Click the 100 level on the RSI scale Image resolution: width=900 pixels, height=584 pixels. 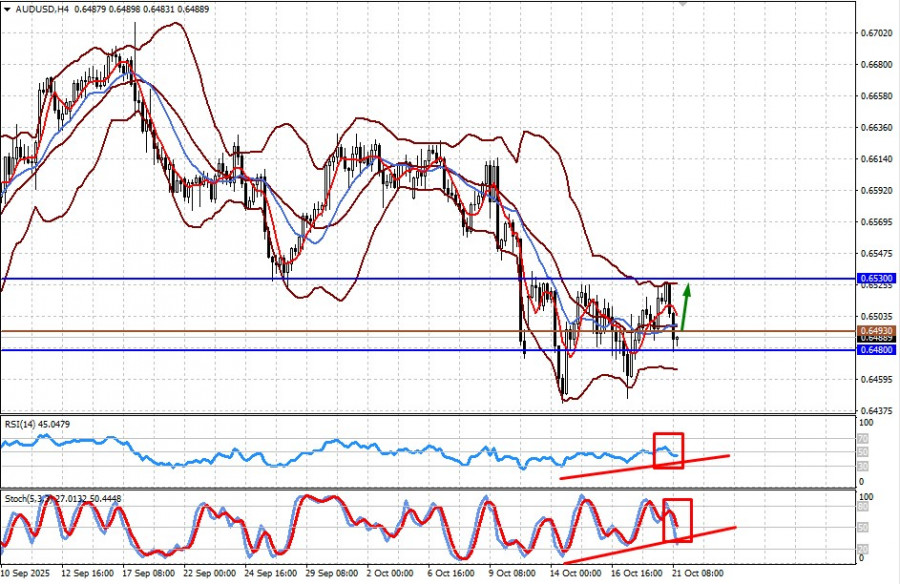tap(867, 425)
